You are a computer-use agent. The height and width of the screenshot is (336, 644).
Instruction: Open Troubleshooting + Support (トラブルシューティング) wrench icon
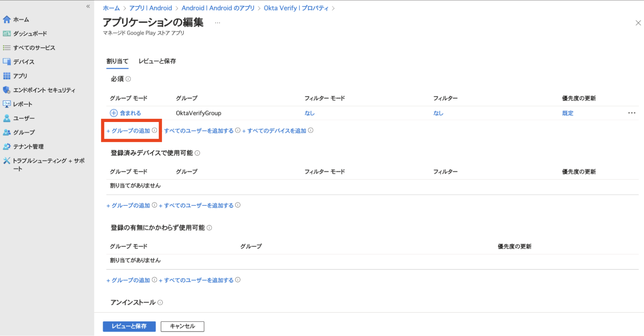point(6,161)
